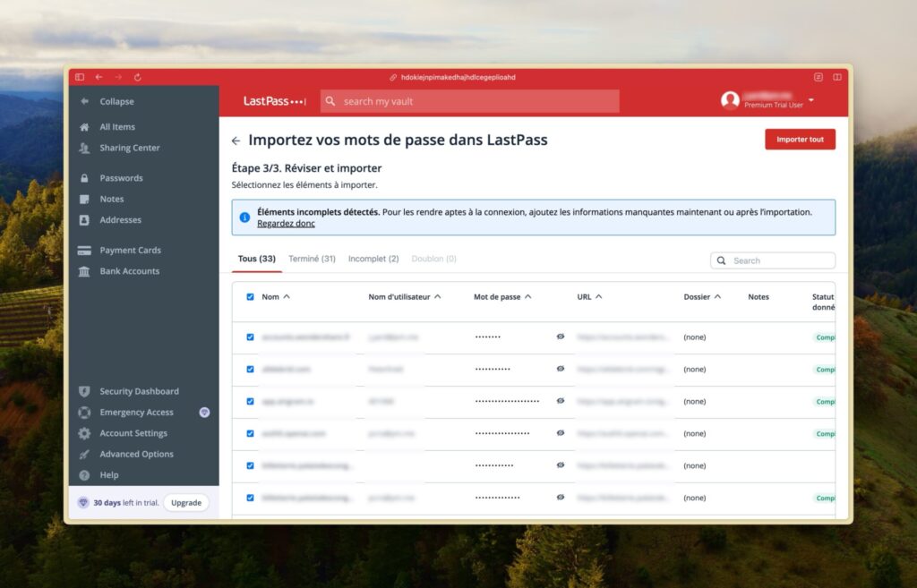Click the trial diamond icon next to 30 days

[83, 503]
